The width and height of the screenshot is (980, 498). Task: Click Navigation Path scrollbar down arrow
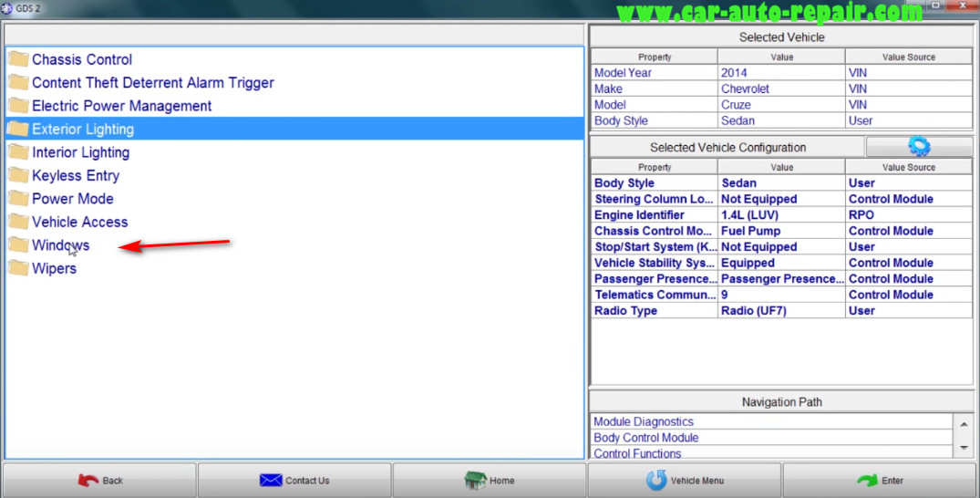[x=964, y=447]
